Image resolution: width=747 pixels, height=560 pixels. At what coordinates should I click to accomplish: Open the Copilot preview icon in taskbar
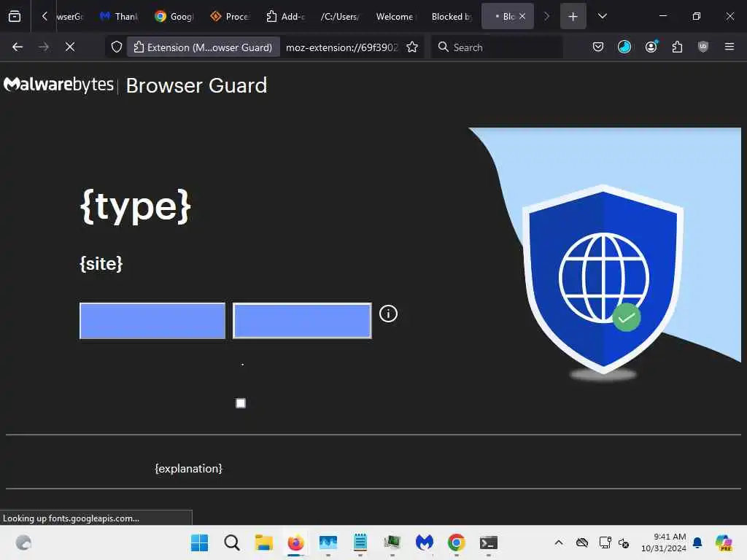724,542
